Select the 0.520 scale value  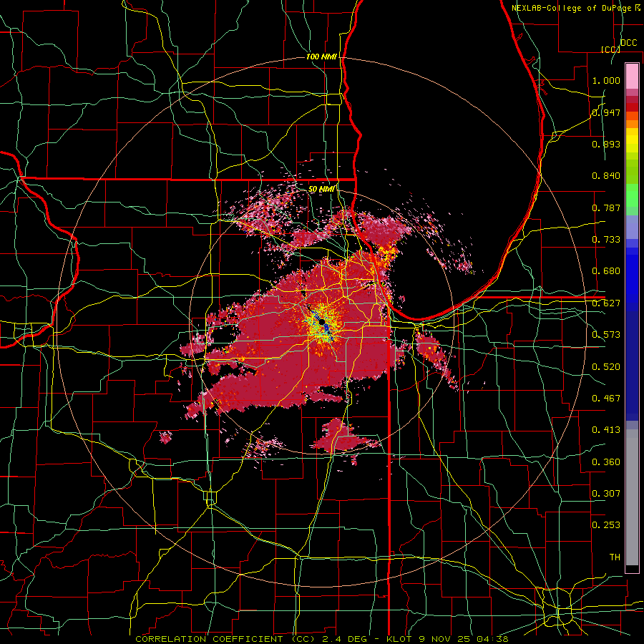pyautogui.click(x=606, y=367)
